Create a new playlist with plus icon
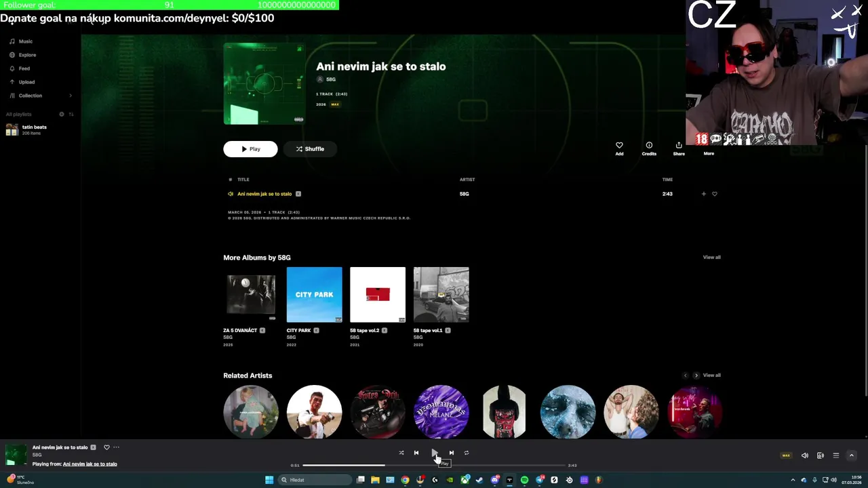This screenshot has width=868, height=488. tap(62, 115)
